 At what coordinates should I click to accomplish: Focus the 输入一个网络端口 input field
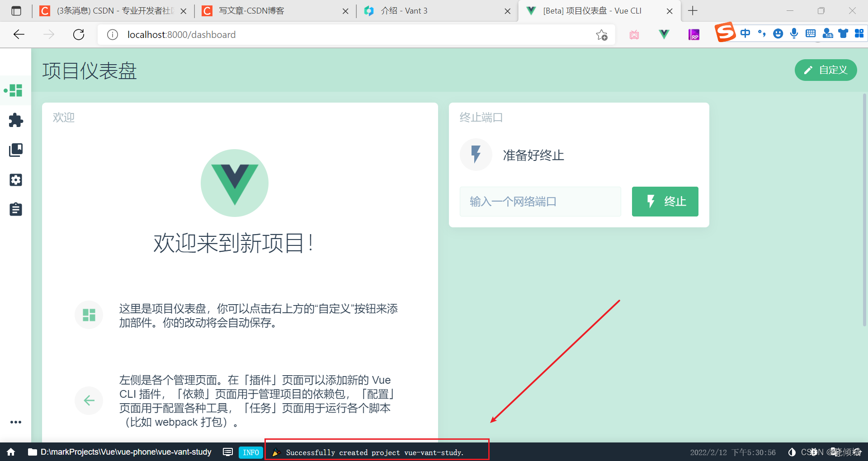click(x=540, y=202)
